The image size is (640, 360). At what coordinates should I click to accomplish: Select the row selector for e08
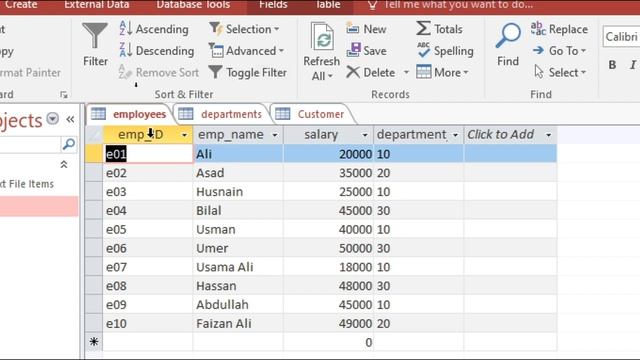(x=94, y=285)
